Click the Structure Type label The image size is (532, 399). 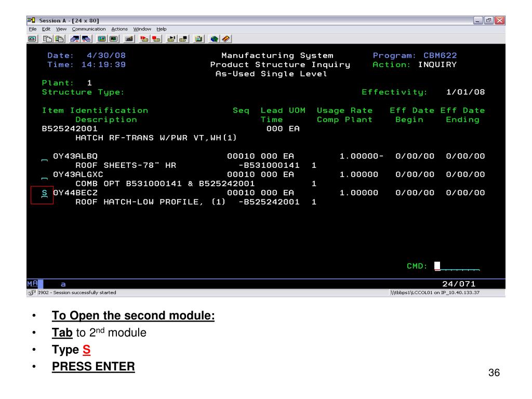[83, 92]
